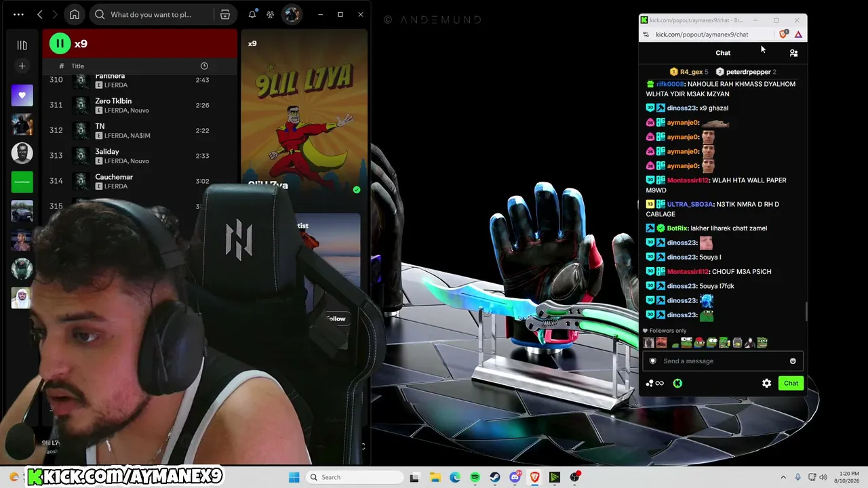Open Kick chat settings gear

click(x=766, y=384)
